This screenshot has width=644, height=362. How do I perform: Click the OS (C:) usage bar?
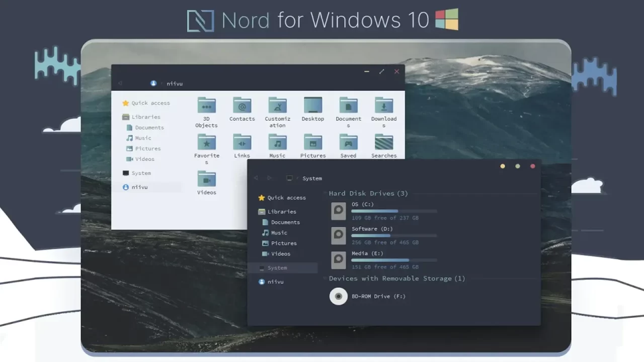coord(394,211)
